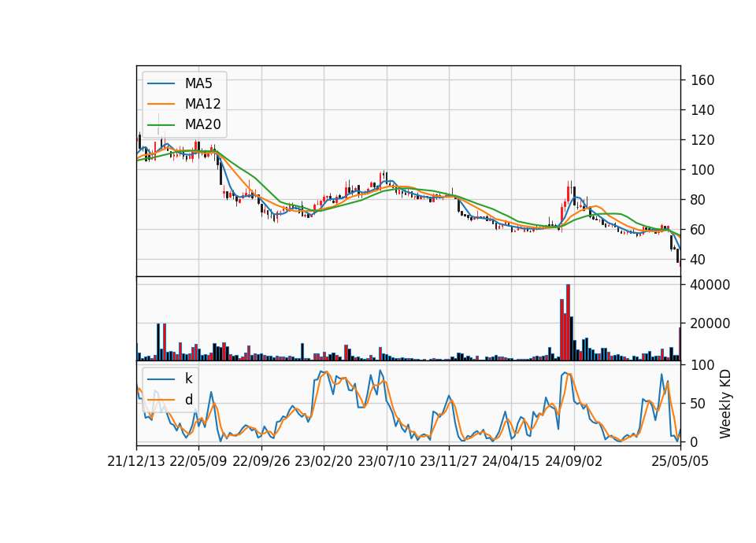The height and width of the screenshot is (543, 756).
Task: Click the 0 KD axis tick label
Action: [x=695, y=441]
